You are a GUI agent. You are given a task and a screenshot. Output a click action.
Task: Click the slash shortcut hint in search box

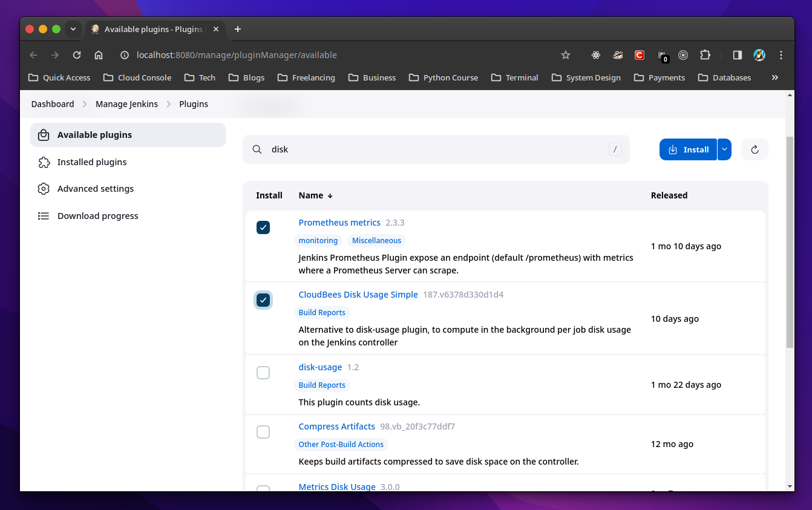coord(615,149)
